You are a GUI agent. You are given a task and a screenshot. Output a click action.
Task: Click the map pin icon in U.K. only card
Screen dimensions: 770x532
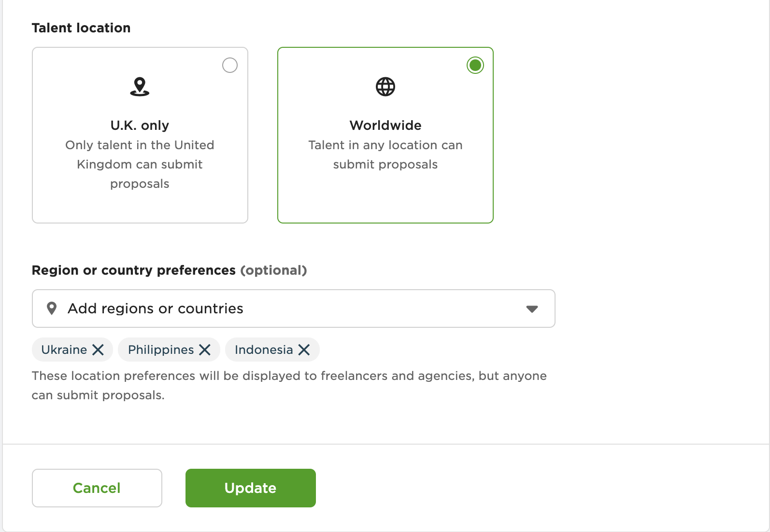140,87
